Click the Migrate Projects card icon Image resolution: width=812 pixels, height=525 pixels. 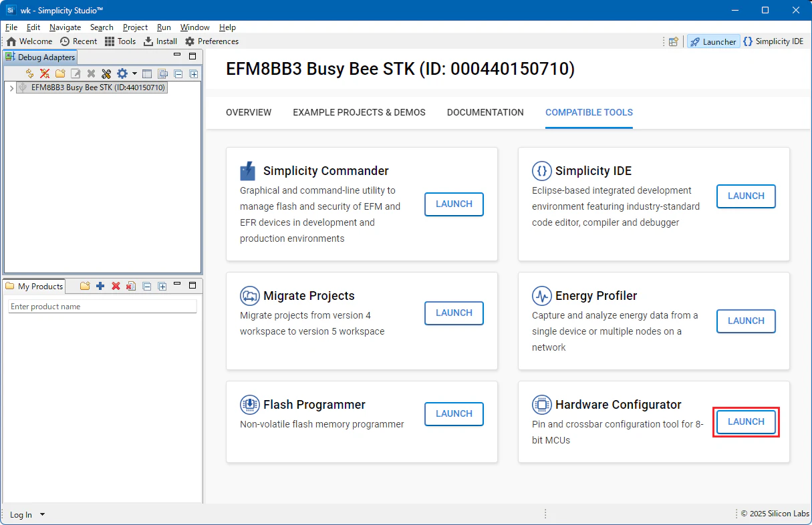point(249,296)
